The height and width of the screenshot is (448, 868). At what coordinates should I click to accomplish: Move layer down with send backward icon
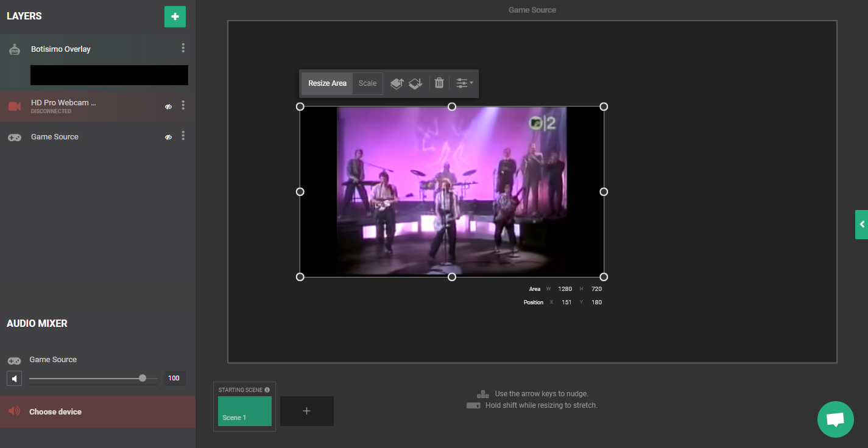click(415, 83)
